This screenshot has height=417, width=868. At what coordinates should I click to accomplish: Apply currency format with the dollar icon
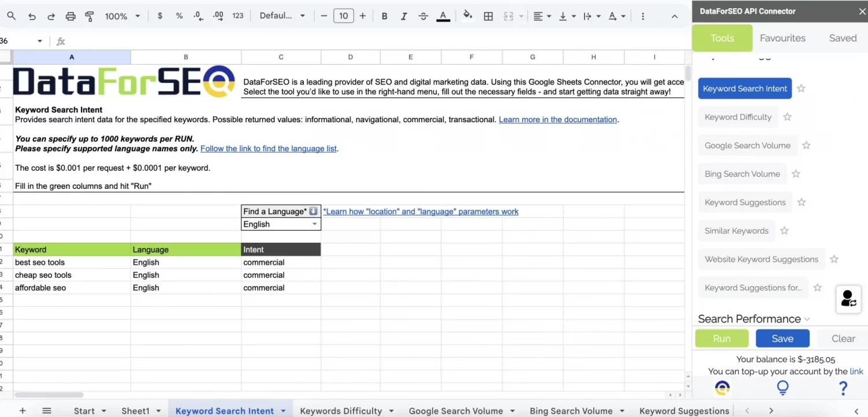tap(160, 16)
